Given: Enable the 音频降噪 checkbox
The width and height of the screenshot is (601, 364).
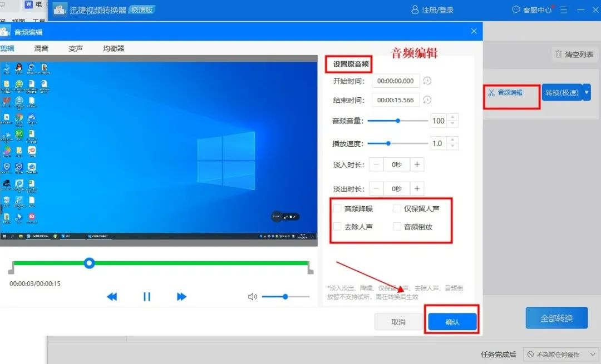Looking at the screenshot, I should pyautogui.click(x=337, y=208).
